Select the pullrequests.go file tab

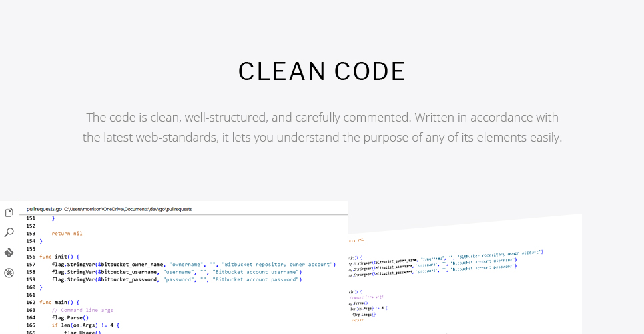[x=44, y=209]
